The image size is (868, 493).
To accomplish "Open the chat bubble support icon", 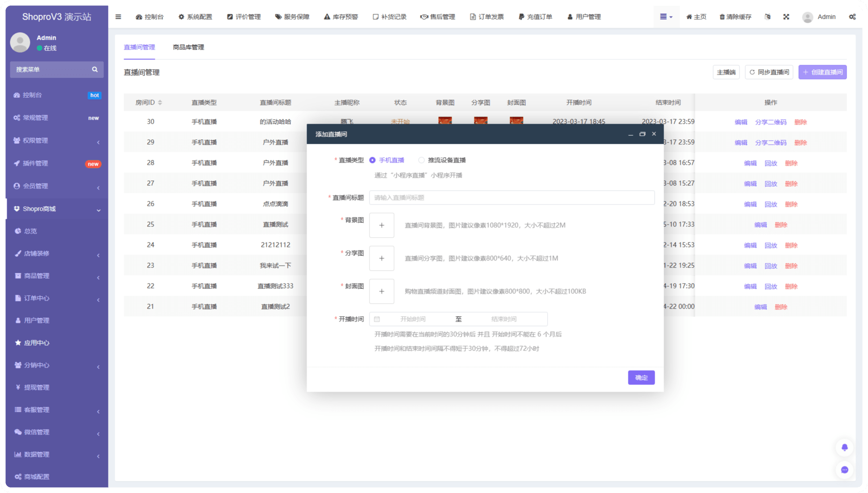I will pyautogui.click(x=844, y=470).
